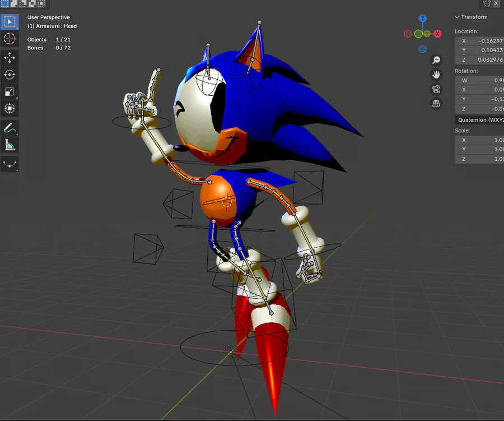Switch perspective/orthographic with grid button
Viewport: 504px width, 421px height.
[x=436, y=104]
